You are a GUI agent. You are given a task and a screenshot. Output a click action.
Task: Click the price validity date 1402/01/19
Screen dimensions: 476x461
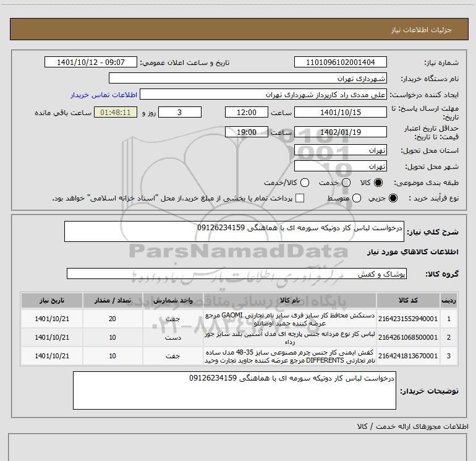point(340,132)
